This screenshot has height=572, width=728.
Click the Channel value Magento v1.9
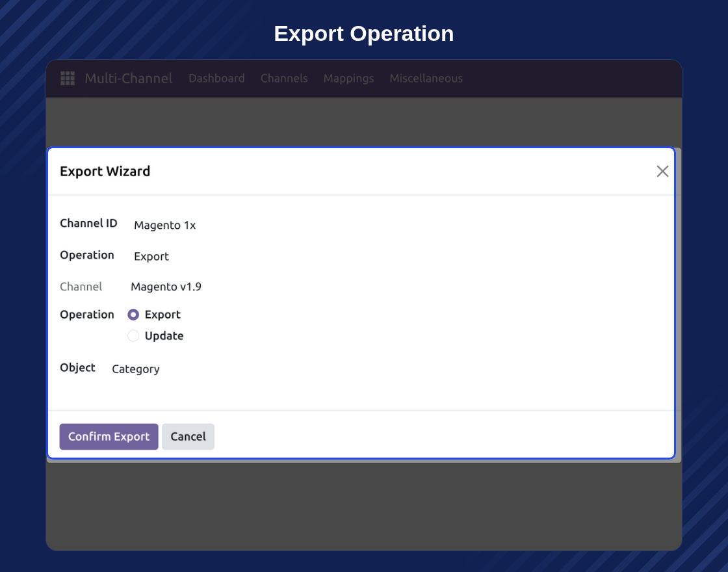pyautogui.click(x=166, y=287)
